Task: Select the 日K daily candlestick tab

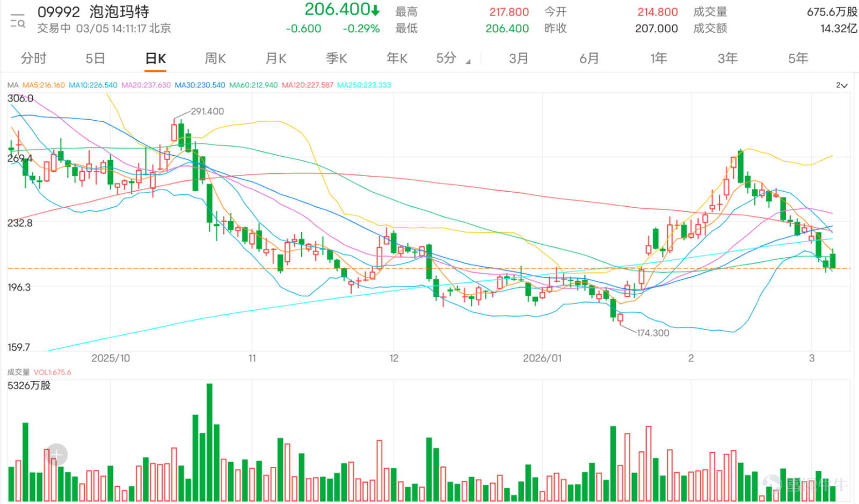Action: (x=156, y=59)
